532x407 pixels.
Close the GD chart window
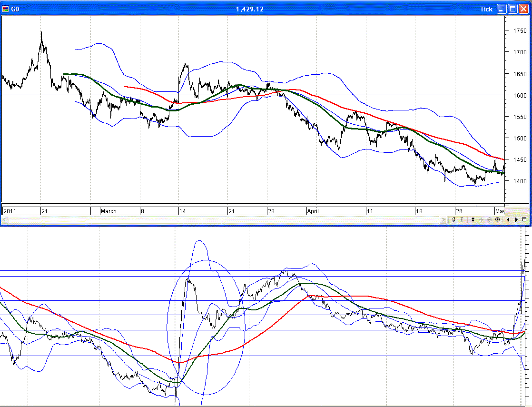tap(523, 9)
